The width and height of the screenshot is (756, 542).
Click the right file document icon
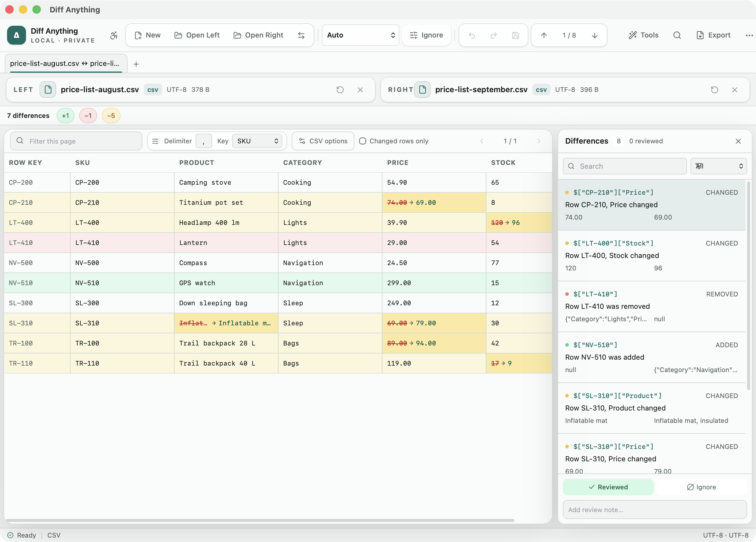pyautogui.click(x=422, y=90)
